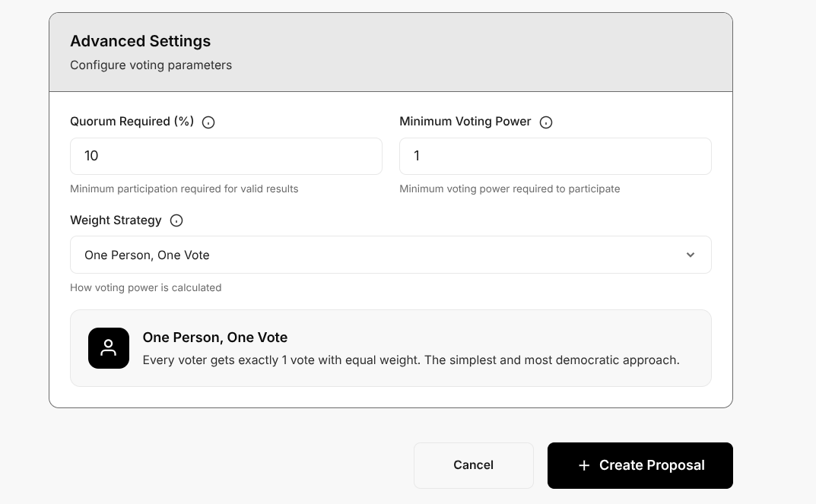816x504 pixels.
Task: Focus the Quorum Required input showing 10
Action: (x=226, y=156)
